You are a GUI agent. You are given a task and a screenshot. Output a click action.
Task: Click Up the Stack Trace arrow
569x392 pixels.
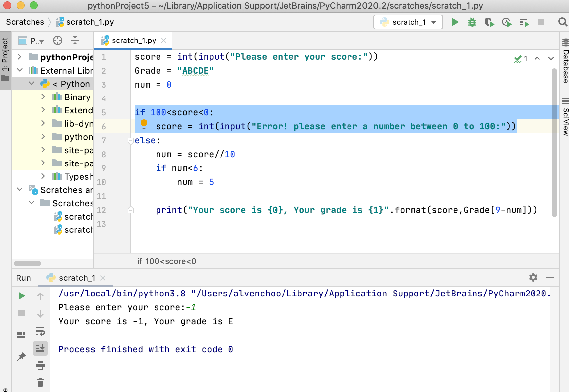(40, 296)
